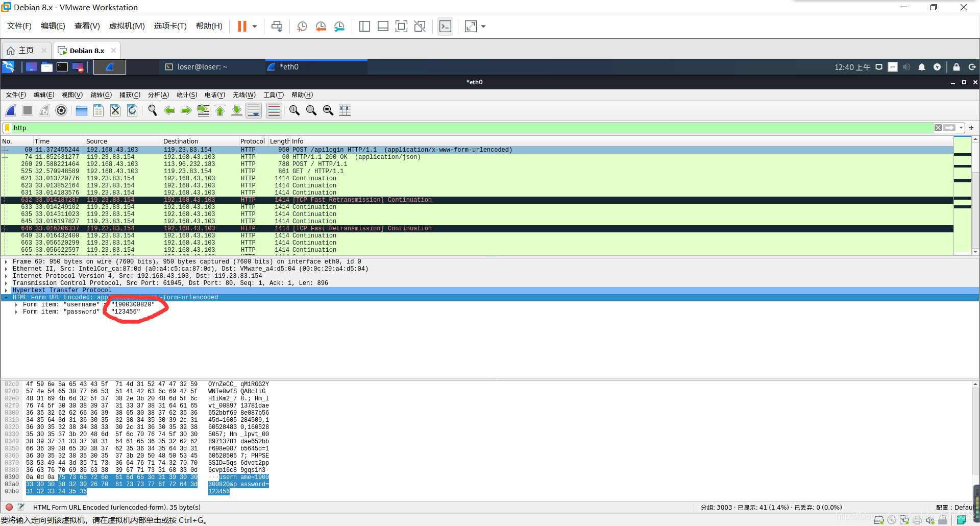
Task: Reset text zoom to normal size
Action: tap(328, 110)
